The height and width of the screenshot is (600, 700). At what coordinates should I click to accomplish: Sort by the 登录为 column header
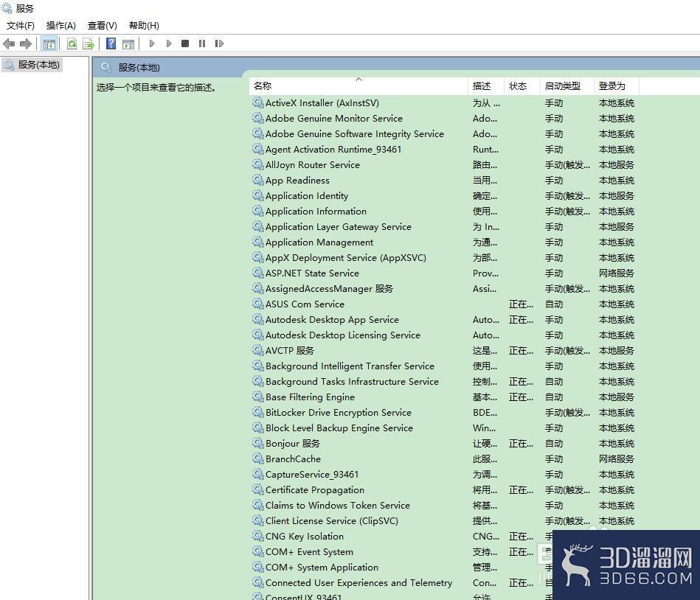pos(617,86)
